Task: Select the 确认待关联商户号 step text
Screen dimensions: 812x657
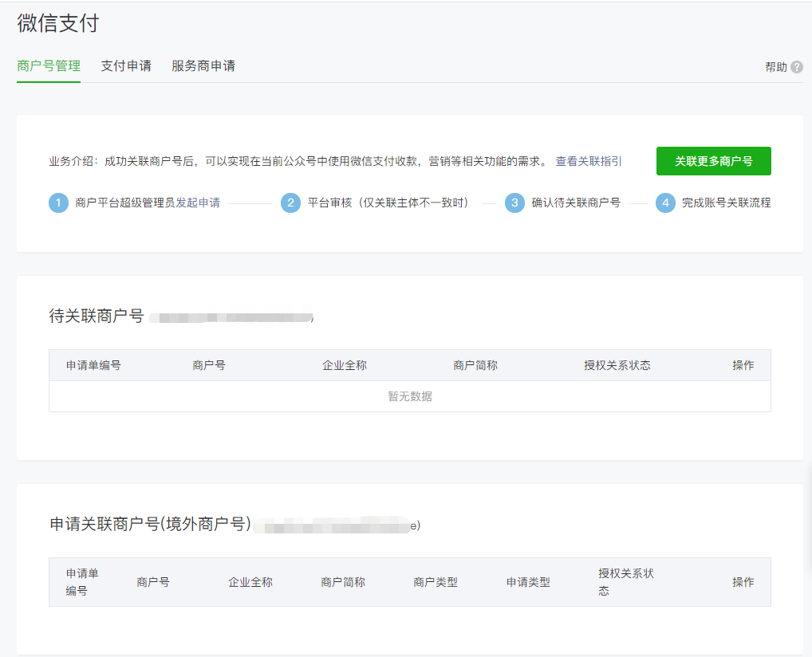Action: coord(576,203)
